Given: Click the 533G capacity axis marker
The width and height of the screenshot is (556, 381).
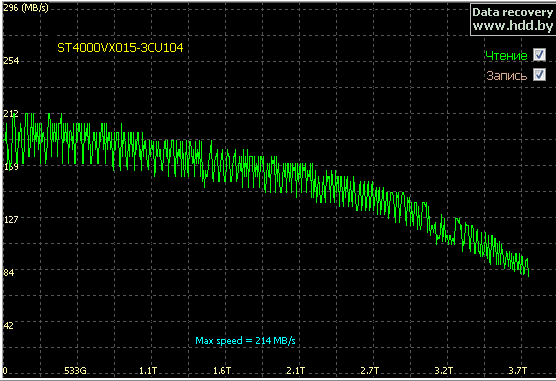Looking at the screenshot, I should [x=75, y=371].
